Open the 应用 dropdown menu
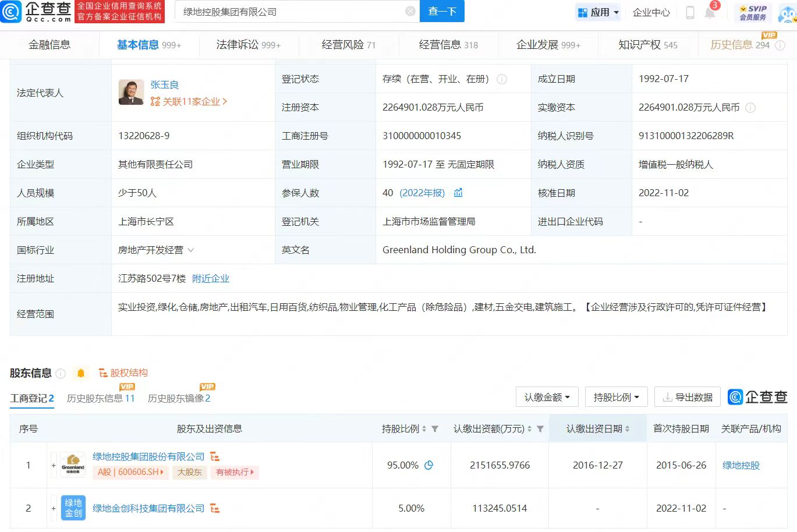Image resolution: width=797 pixels, height=532 pixels. 598,12
